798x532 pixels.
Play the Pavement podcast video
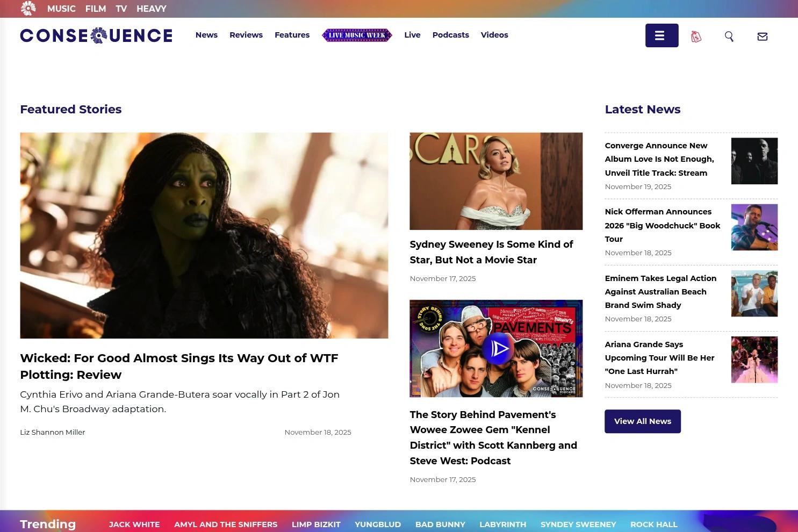pyautogui.click(x=498, y=349)
